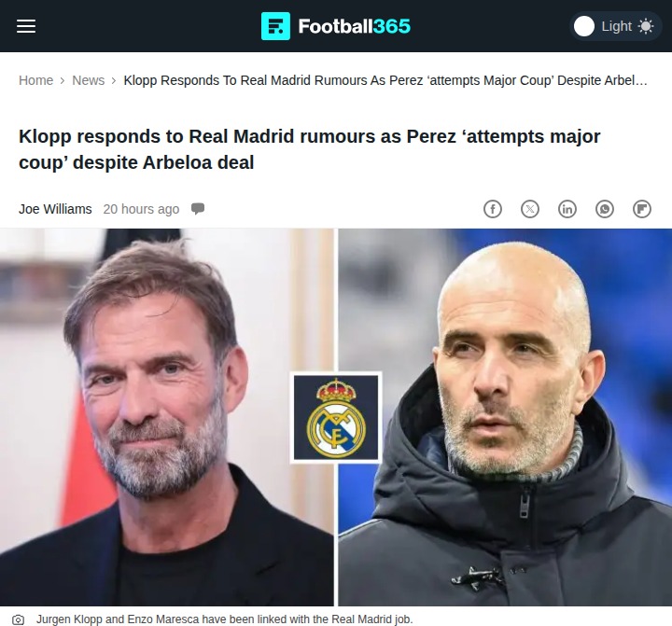Open the Jurgen Klopp photo
The image size is (672, 626).
coord(167,417)
